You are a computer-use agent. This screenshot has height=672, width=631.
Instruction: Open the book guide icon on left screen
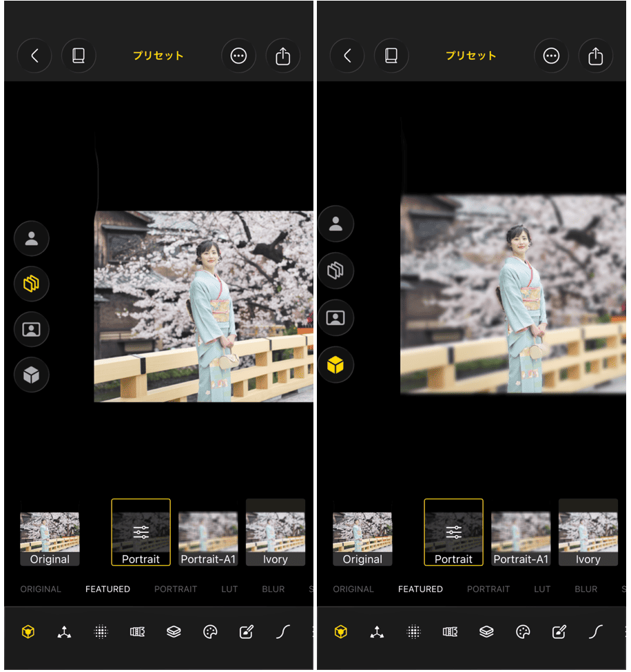tap(79, 56)
